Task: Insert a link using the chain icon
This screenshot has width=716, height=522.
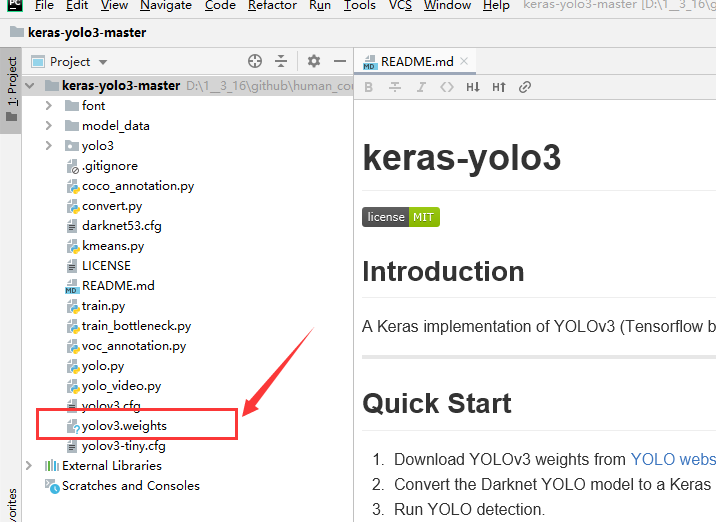Action: [525, 87]
